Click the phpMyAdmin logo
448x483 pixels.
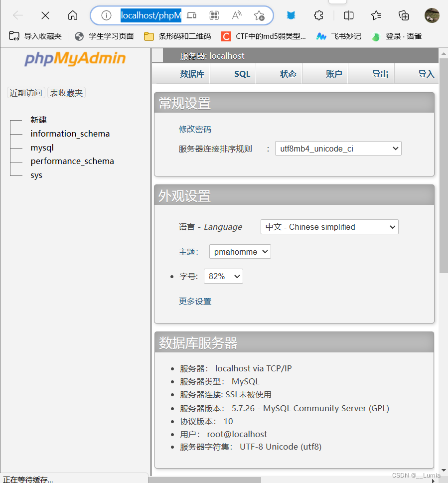pyautogui.click(x=75, y=58)
